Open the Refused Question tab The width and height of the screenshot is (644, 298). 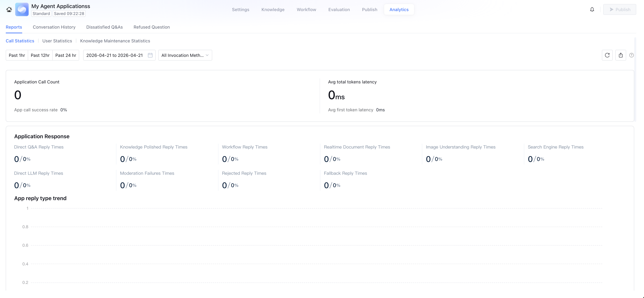(152, 27)
